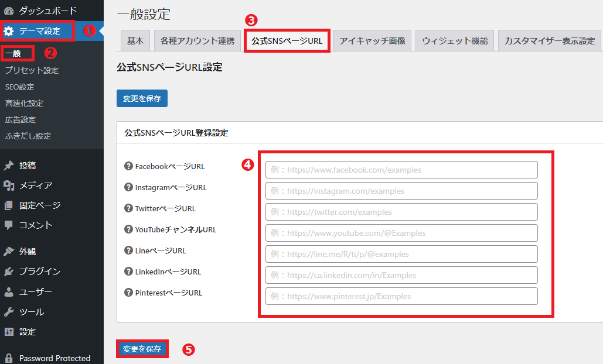Open 投稿 via its pushpin icon
603x364 pixels.
(x=9, y=166)
